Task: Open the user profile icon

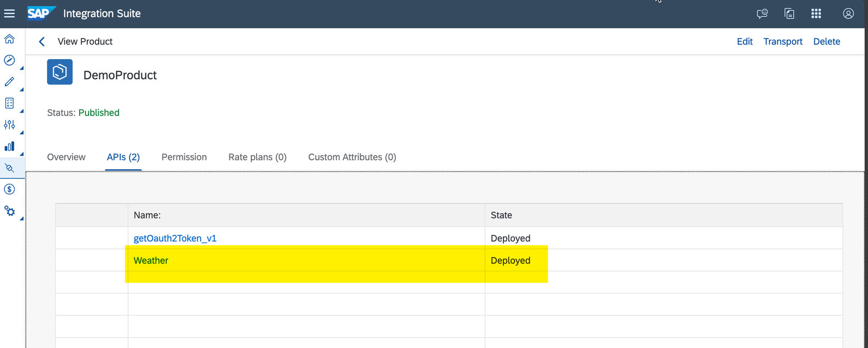Action: click(848, 14)
